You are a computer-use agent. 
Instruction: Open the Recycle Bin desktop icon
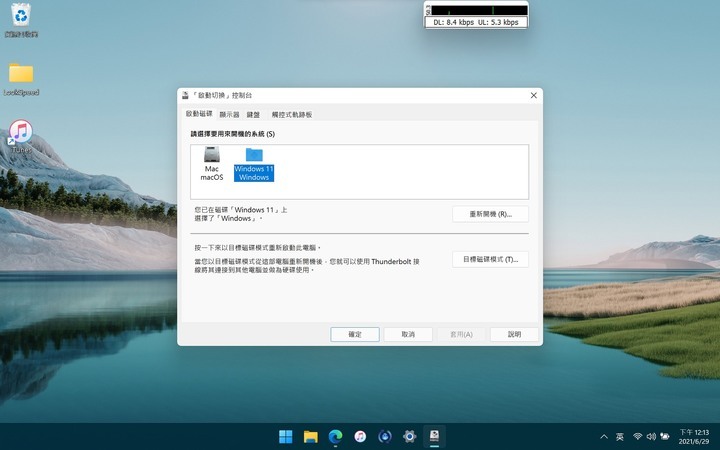pos(21,17)
